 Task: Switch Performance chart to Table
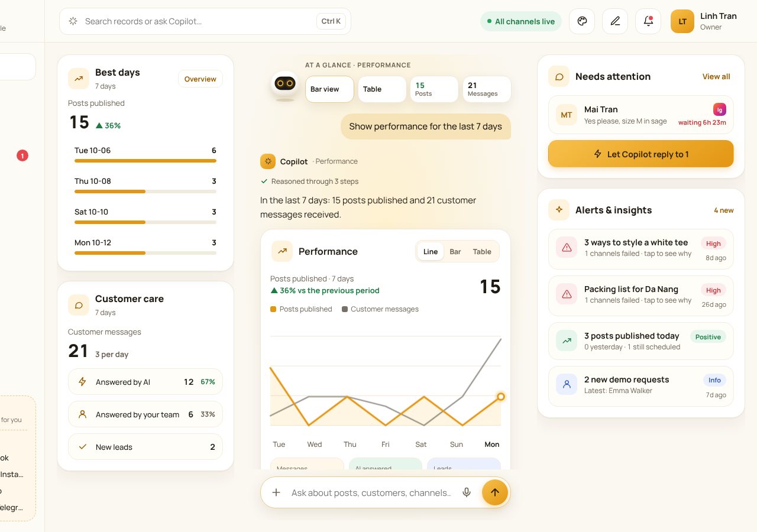point(482,251)
